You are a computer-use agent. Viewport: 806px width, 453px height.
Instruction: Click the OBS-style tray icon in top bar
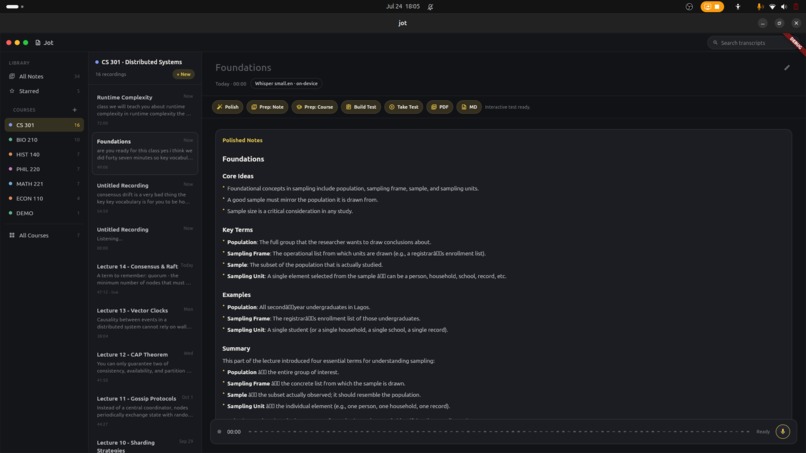(689, 7)
